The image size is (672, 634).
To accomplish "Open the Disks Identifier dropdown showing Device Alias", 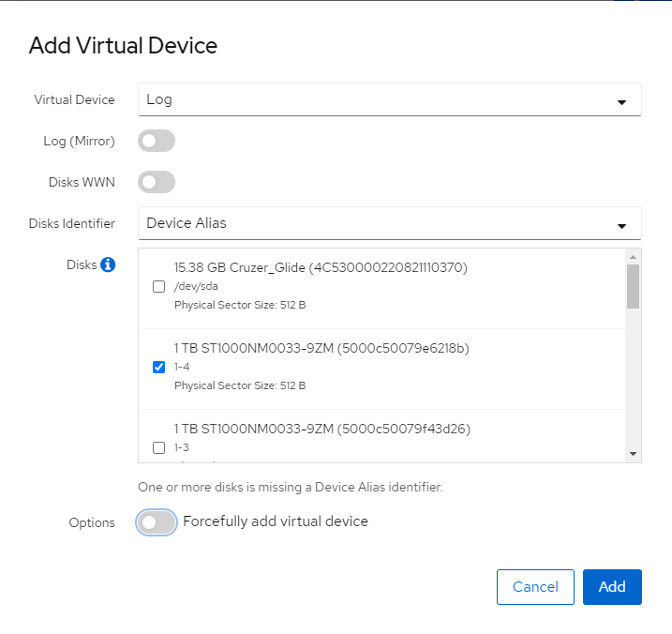I will tap(390, 223).
